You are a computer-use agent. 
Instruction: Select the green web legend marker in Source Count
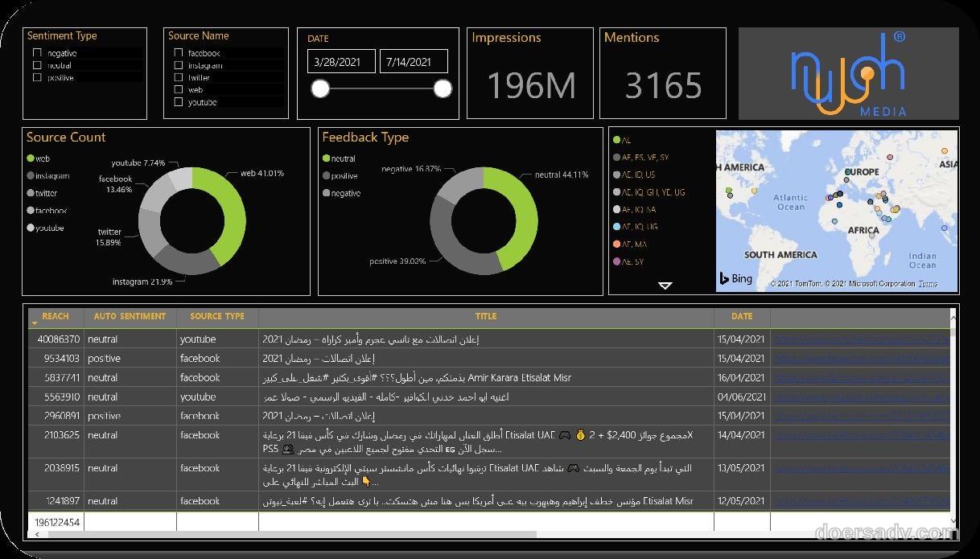pos(31,159)
